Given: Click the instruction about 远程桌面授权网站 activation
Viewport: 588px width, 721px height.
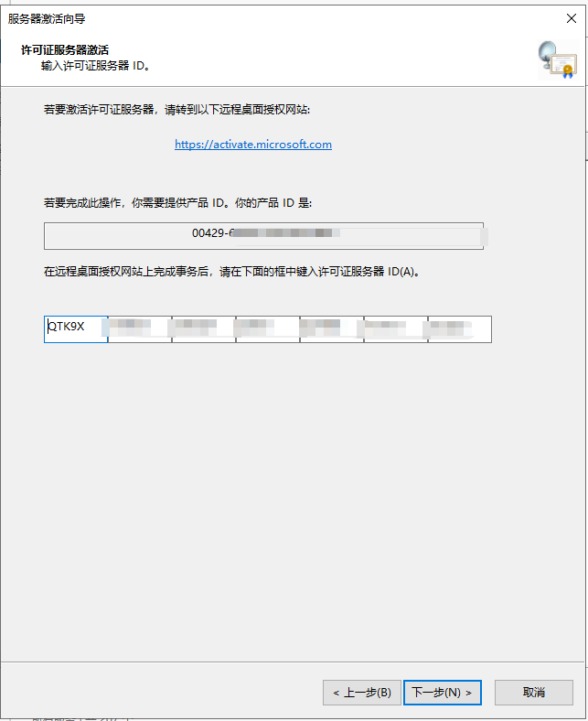Looking at the screenshot, I should 177,110.
